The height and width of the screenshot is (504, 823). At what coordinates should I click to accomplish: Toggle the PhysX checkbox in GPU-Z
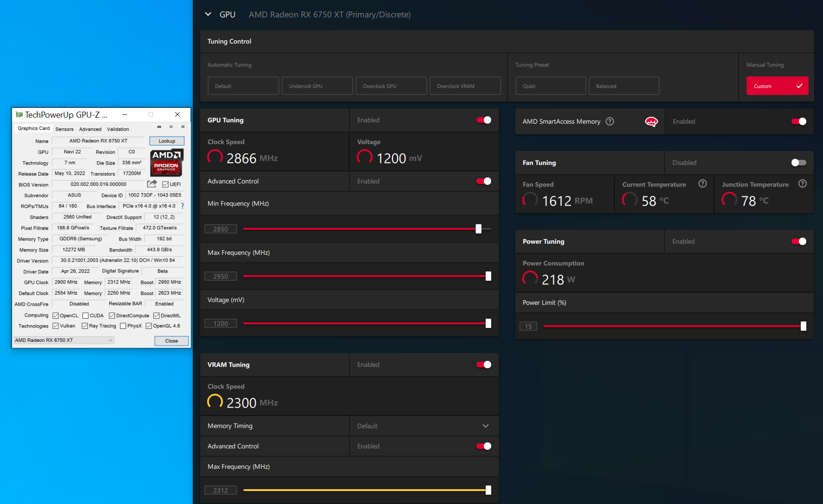tap(123, 326)
